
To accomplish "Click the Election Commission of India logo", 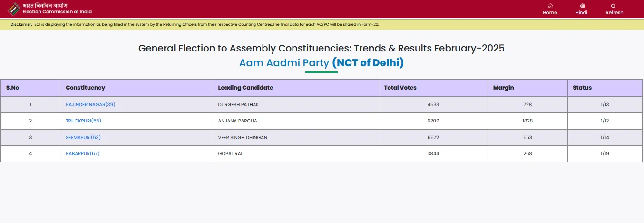I will pyautogui.click(x=14, y=9).
